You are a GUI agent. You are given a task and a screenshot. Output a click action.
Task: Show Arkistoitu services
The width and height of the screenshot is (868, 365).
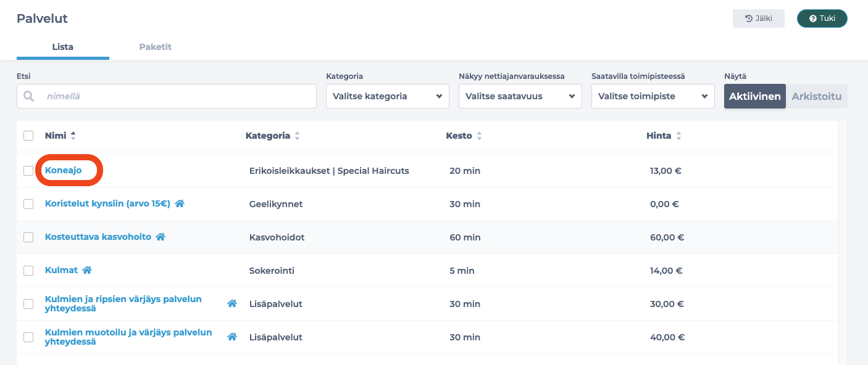pos(817,96)
